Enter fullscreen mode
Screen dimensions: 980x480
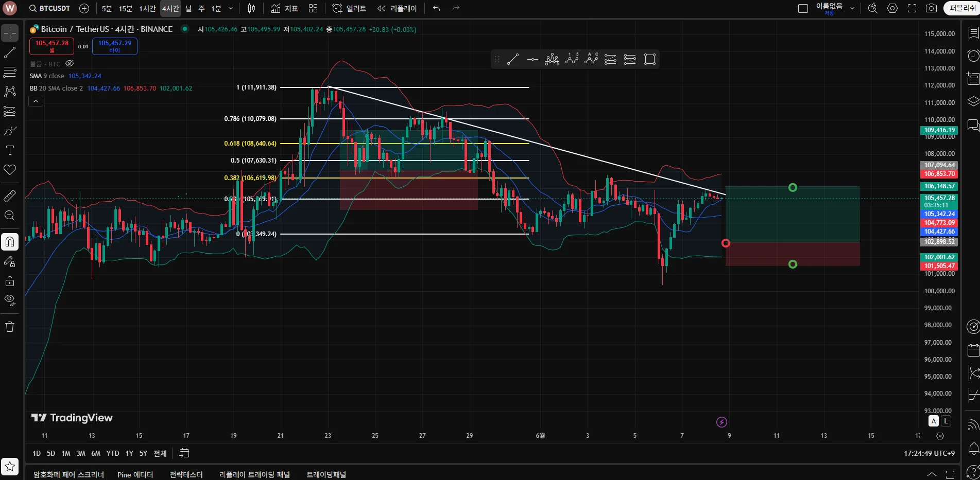pos(912,9)
